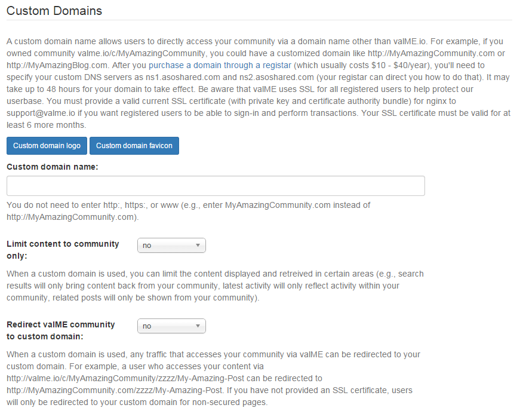
Task: Click the arrow on the Limit content dropdown
Action: pyautogui.click(x=198, y=246)
